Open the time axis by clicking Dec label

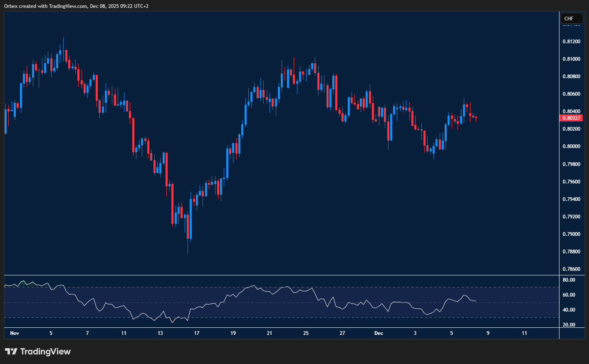coord(379,333)
